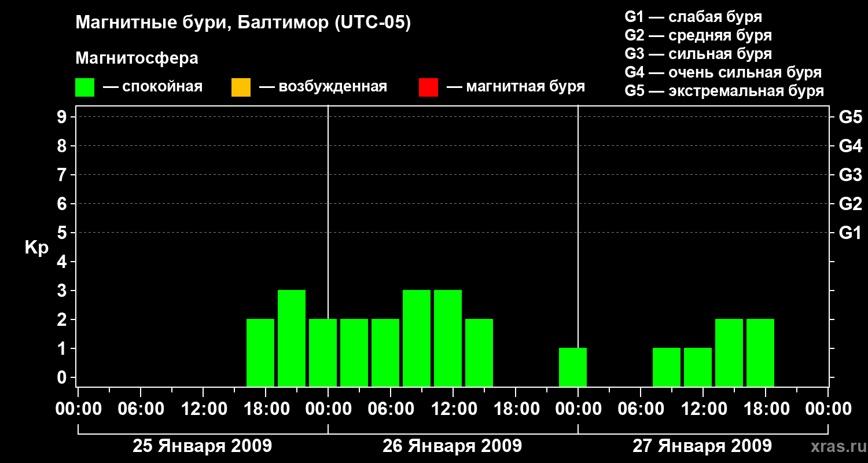The image size is (868, 463).
Task: Select the '26 Января 2009' date label
Action: pyautogui.click(x=453, y=446)
